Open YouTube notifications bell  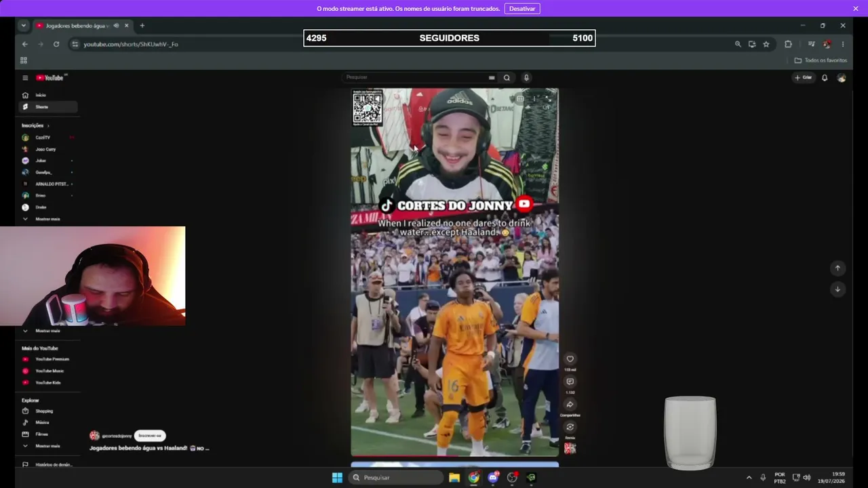coord(825,78)
